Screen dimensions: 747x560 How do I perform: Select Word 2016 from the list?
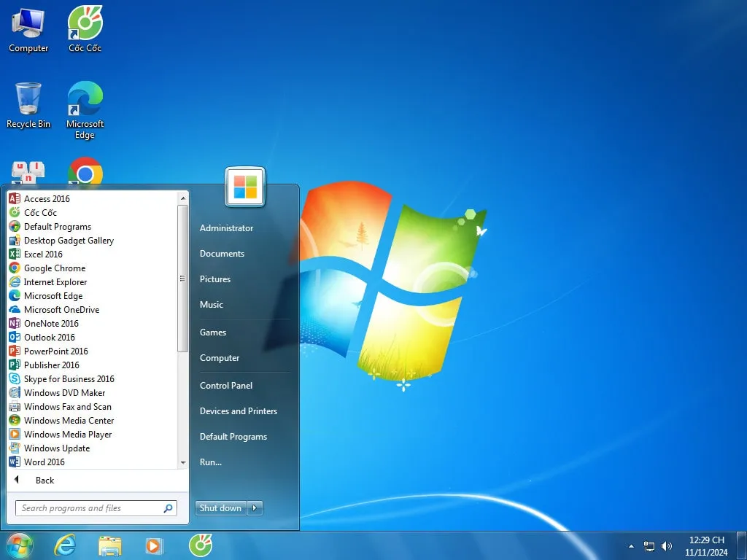(x=44, y=462)
